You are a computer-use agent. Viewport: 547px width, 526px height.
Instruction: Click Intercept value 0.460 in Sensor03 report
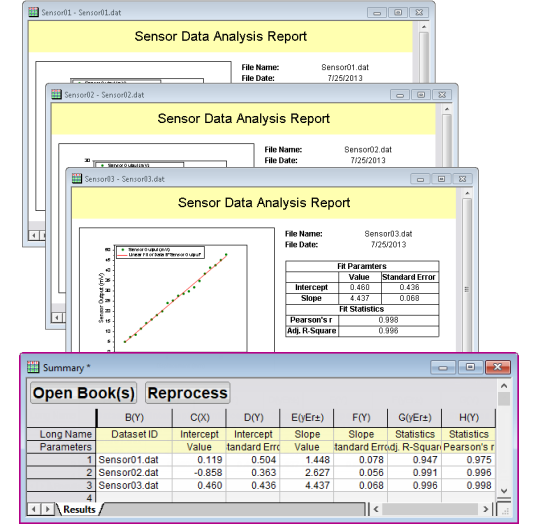[x=360, y=288]
